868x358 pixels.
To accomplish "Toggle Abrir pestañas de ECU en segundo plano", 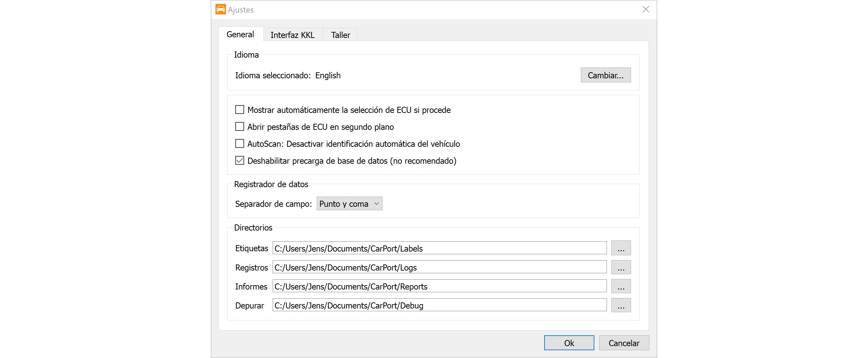I will tap(240, 127).
